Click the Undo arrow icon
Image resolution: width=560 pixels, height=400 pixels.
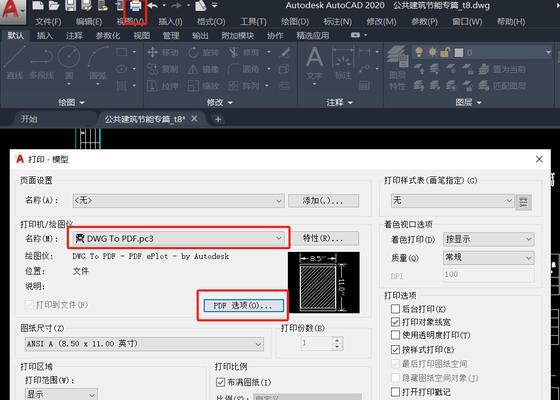pyautogui.click(x=152, y=5)
